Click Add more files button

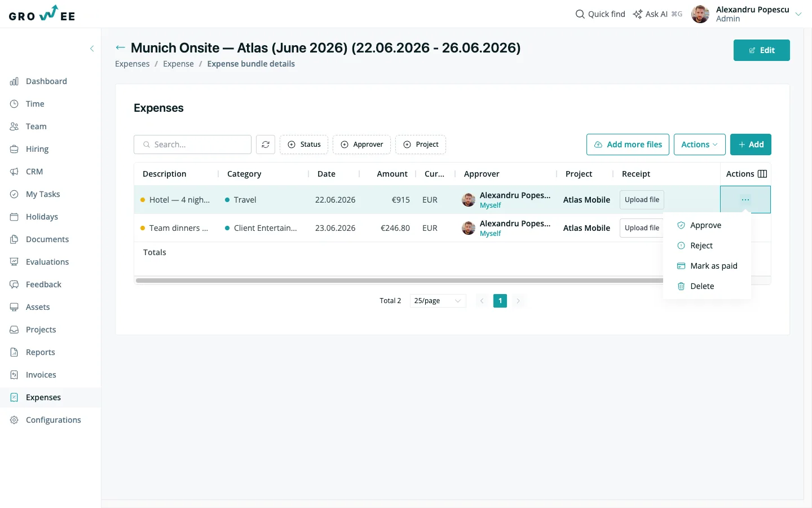(x=628, y=144)
